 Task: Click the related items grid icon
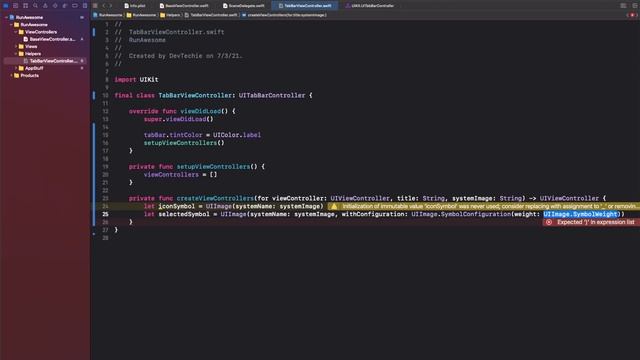tap(95, 6)
